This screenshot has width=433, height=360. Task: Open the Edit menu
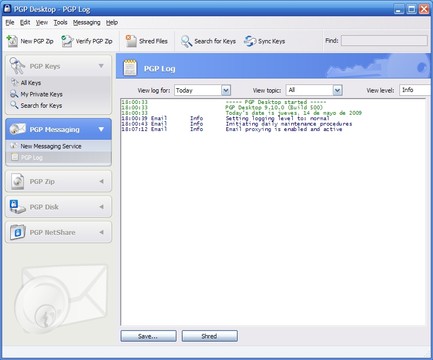coord(25,22)
